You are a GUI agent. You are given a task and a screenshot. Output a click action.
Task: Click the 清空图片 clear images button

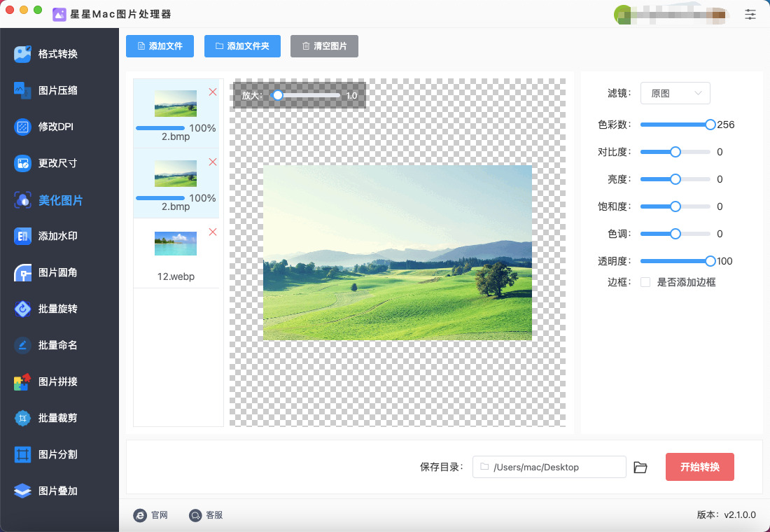tap(324, 46)
